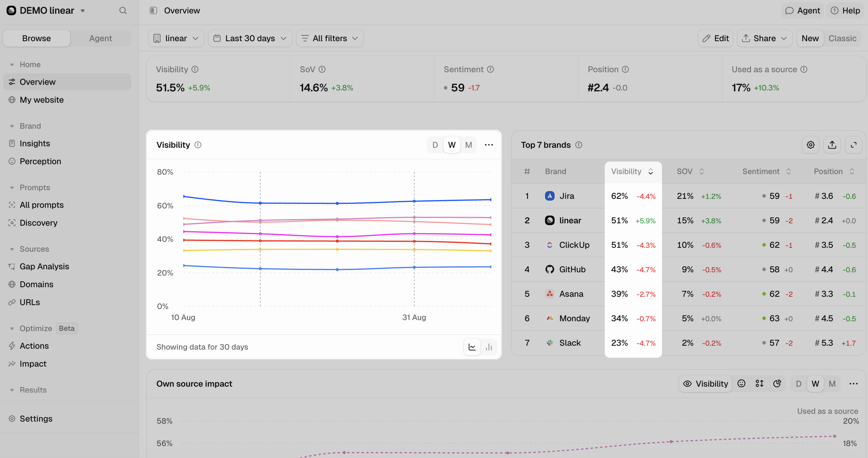Open the Agent chat button at top right
Viewport: 868px width, 458px height.
pos(802,10)
